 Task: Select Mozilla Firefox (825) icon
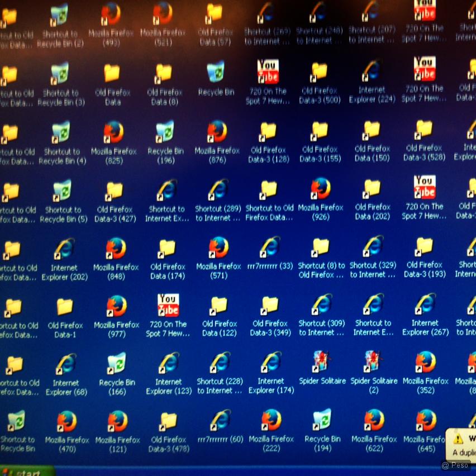(x=113, y=133)
